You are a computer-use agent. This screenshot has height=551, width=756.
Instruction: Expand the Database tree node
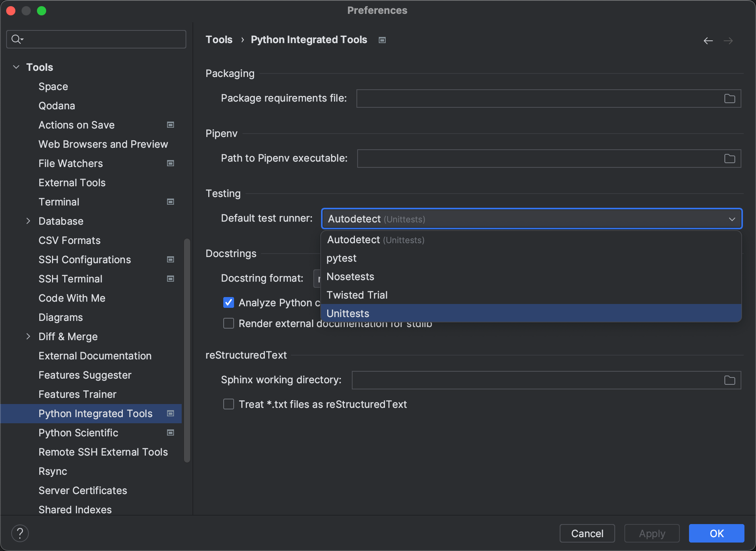pyautogui.click(x=28, y=221)
